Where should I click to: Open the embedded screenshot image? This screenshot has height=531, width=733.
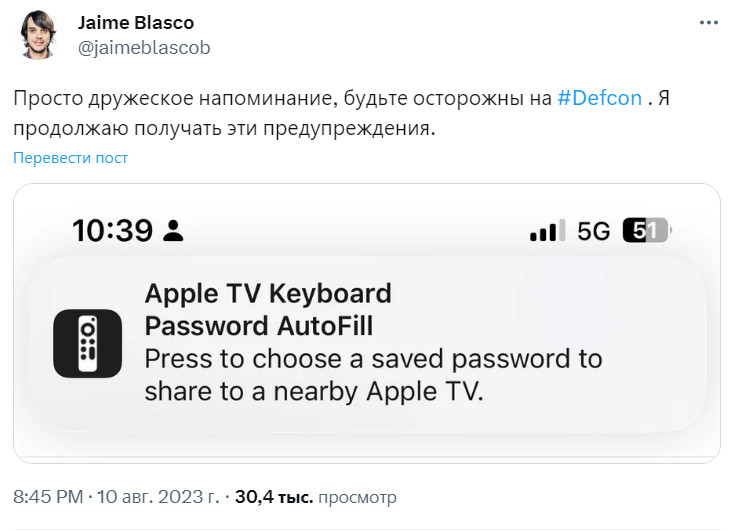coord(367,323)
